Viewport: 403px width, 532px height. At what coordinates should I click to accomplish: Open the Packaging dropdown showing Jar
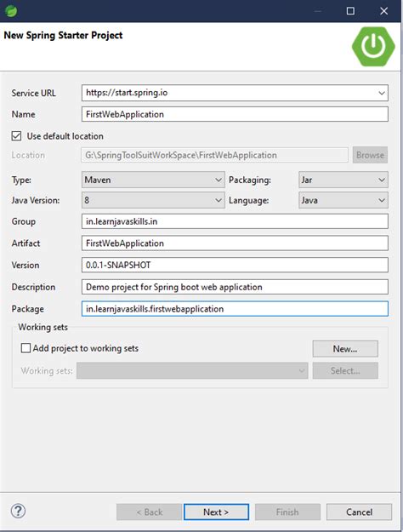pos(343,180)
